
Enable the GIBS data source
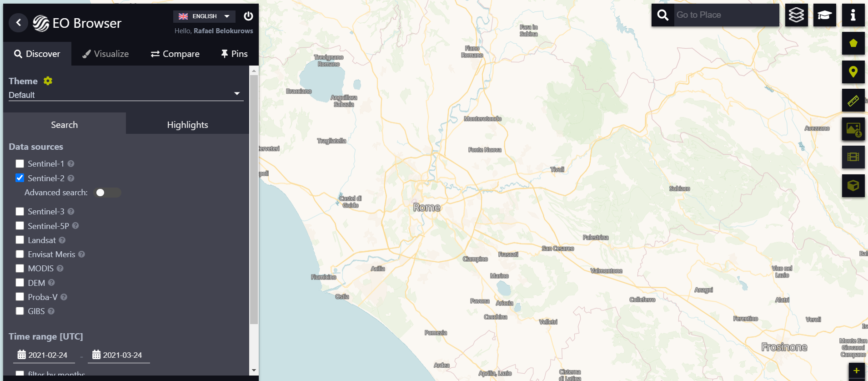pos(20,311)
